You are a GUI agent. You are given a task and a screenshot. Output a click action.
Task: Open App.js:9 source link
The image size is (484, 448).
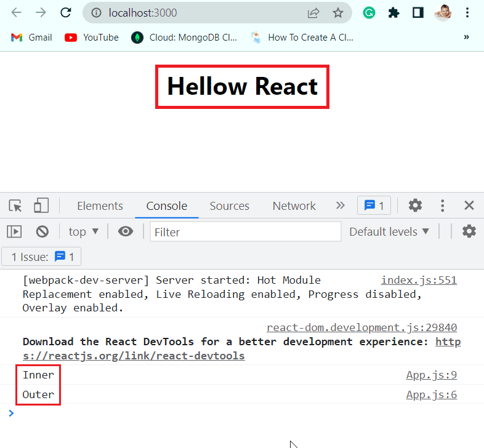432,375
